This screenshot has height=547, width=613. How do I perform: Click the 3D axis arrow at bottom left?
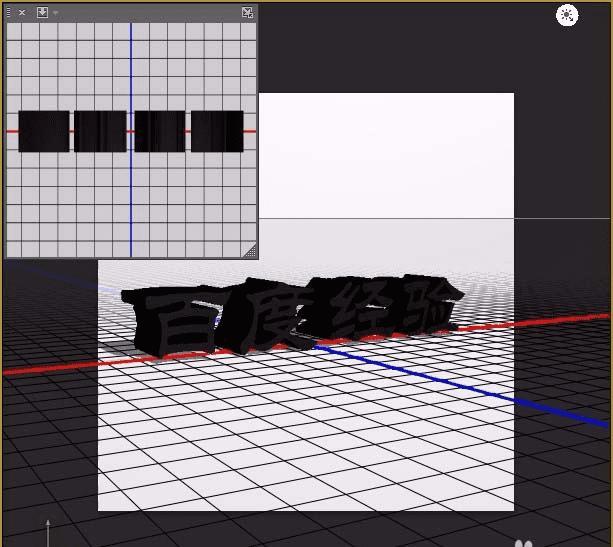pos(48,533)
